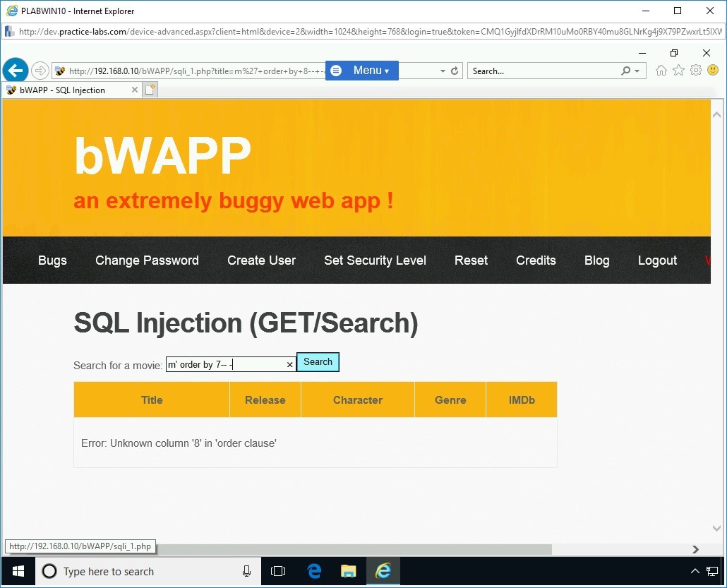
Task: Open File Explorer from the taskbar
Action: 348,571
